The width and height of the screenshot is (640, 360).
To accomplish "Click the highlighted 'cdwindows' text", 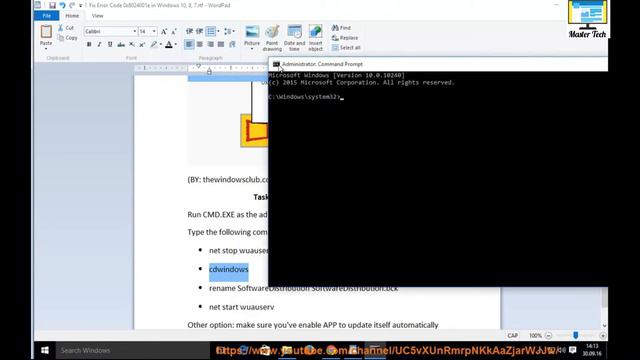I will [x=229, y=269].
